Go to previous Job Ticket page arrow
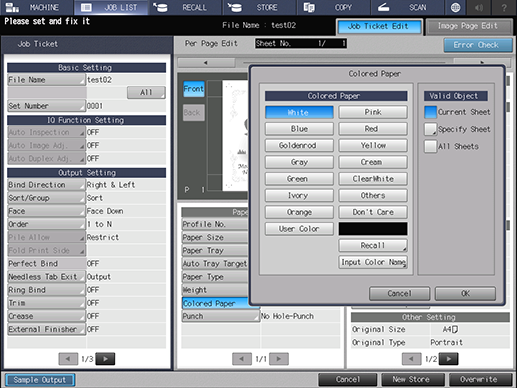 pos(68,359)
